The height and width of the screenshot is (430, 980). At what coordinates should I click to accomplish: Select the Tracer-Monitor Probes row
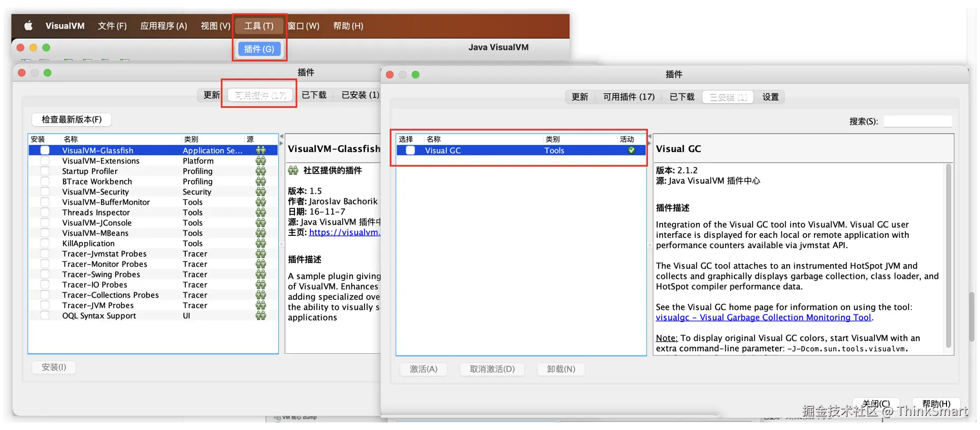(153, 264)
